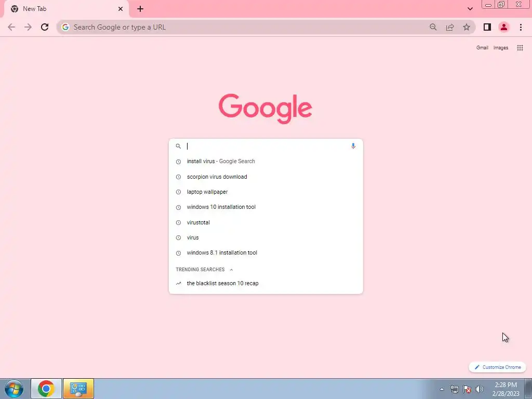Open the Gmail link
This screenshot has width=532, height=399.
(x=482, y=48)
